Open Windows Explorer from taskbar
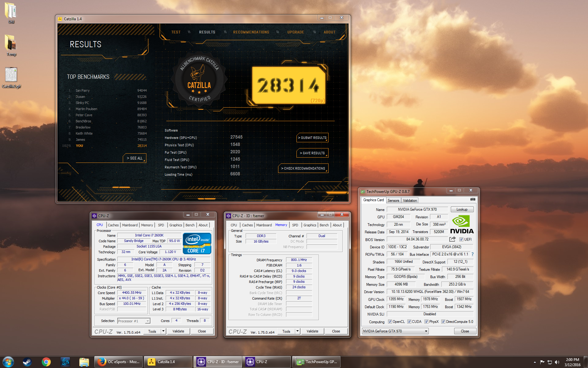The image size is (588, 368). [x=84, y=362]
